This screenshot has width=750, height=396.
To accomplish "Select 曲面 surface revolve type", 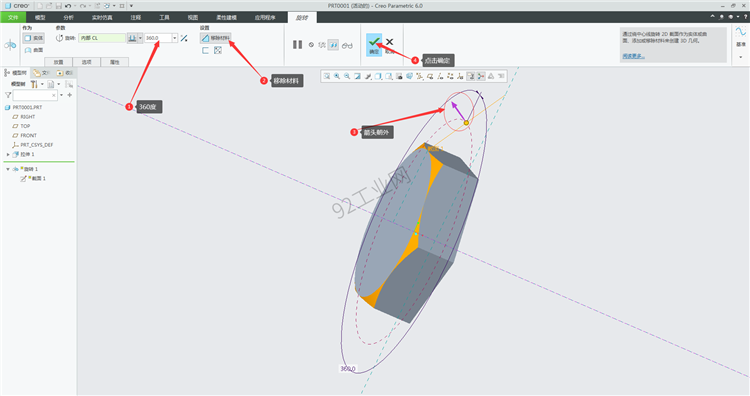I will (x=33, y=50).
